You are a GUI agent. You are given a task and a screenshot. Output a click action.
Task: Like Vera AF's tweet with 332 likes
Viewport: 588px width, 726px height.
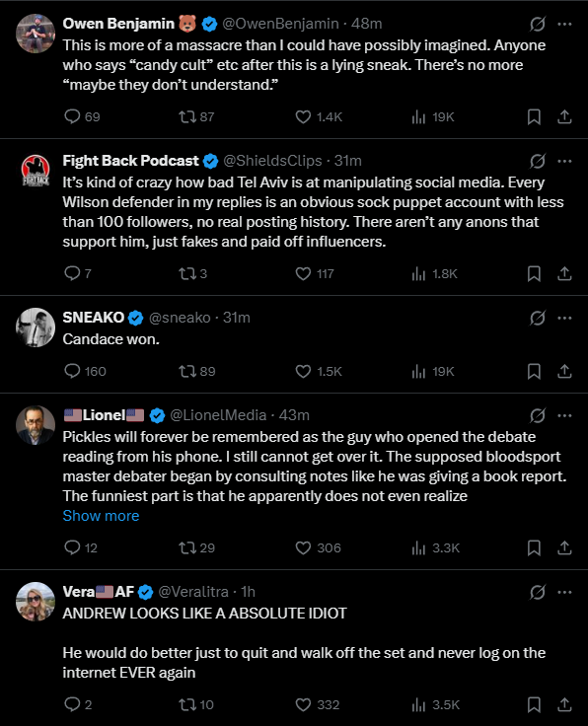pyautogui.click(x=317, y=704)
